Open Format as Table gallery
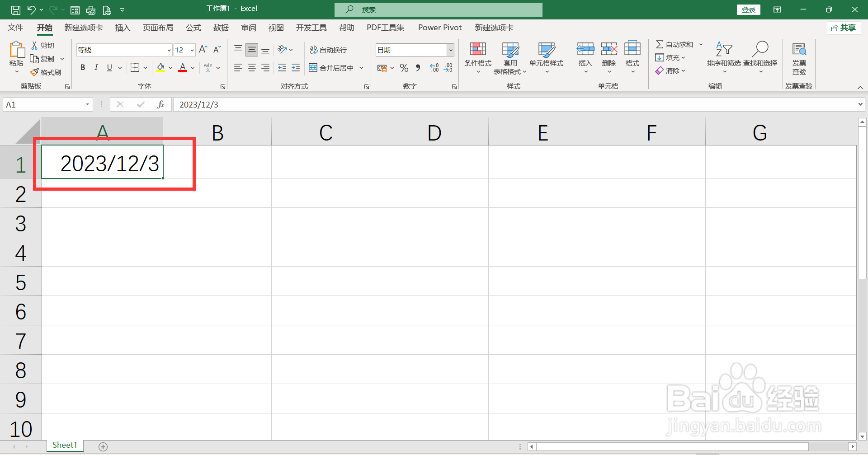Screen dimensions: 868x455 tap(510, 49)
